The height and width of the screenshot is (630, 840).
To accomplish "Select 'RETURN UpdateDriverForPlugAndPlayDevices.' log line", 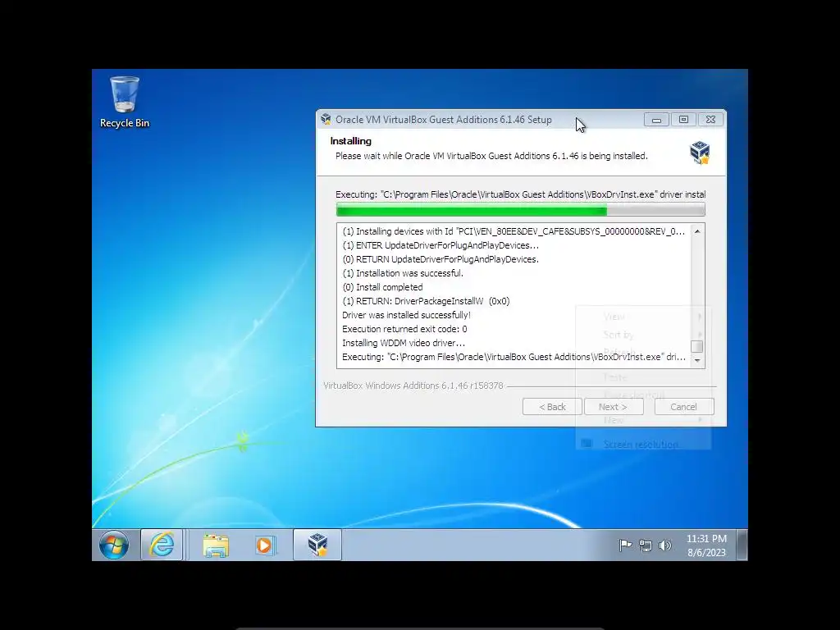I will click(x=441, y=259).
